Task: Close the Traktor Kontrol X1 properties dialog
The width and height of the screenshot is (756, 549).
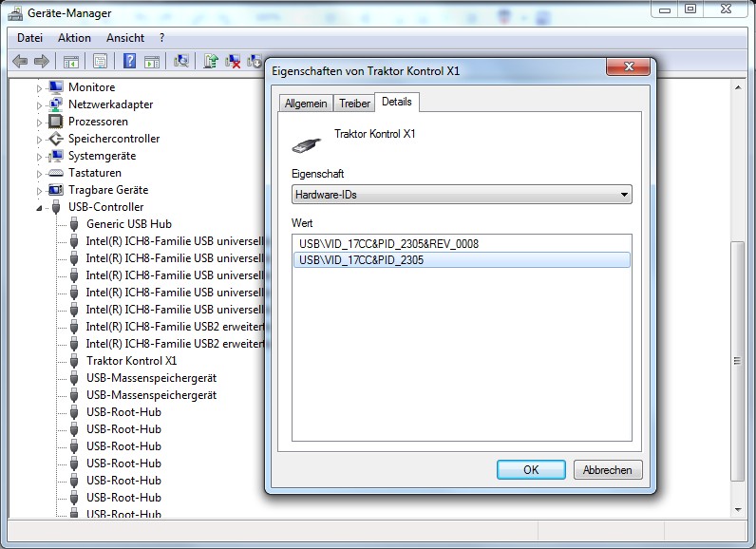Action: point(628,66)
